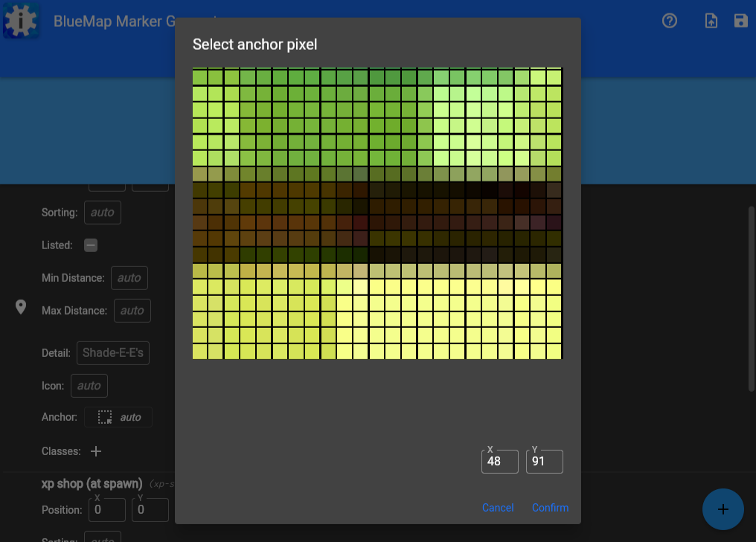The image size is (756, 542).
Task: Click the Anchor pixel selection icon
Action: click(105, 417)
